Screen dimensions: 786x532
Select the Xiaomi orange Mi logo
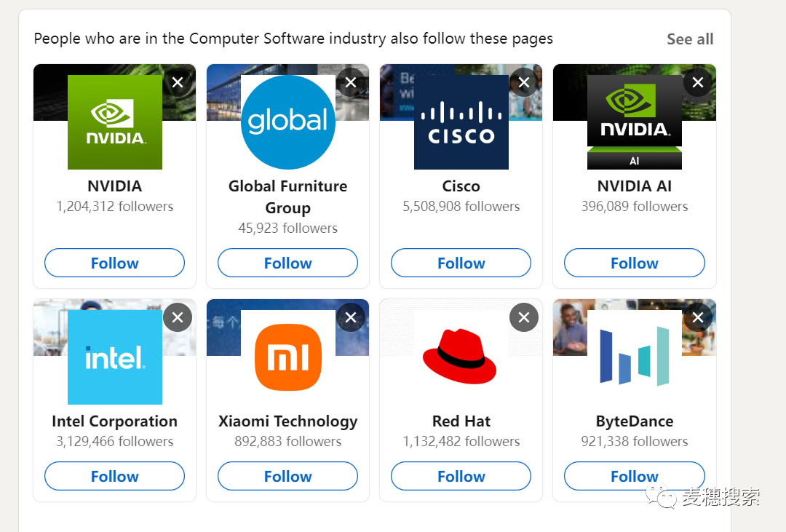pyautogui.click(x=288, y=357)
